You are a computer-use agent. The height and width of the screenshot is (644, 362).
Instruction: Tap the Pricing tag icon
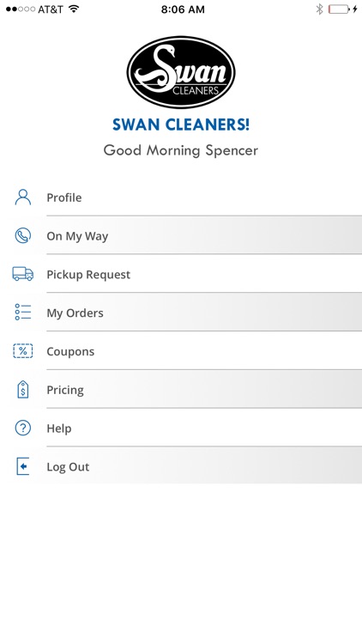point(23,389)
